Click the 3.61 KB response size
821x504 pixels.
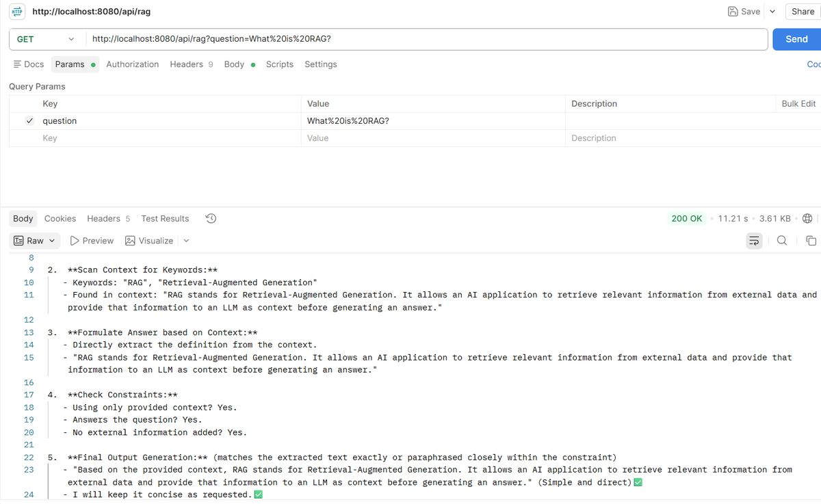[x=775, y=219]
